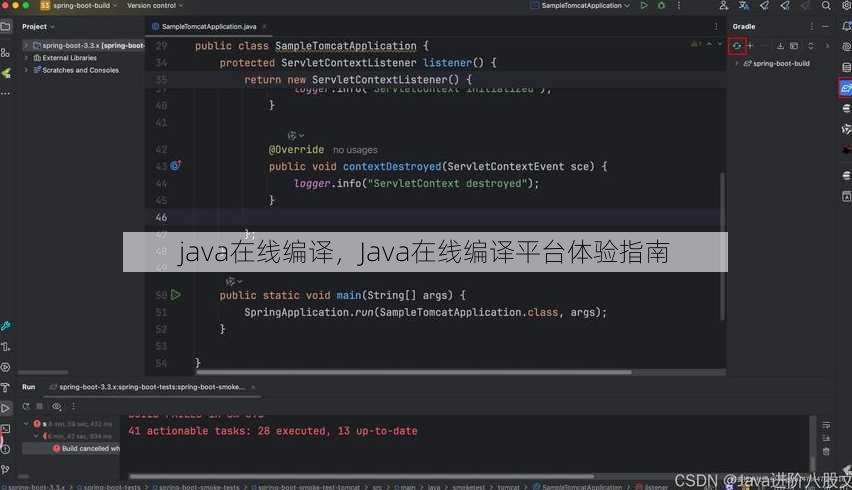Open the Code With Me people icon
Viewport: 852px width, 490px height.
(723, 5)
